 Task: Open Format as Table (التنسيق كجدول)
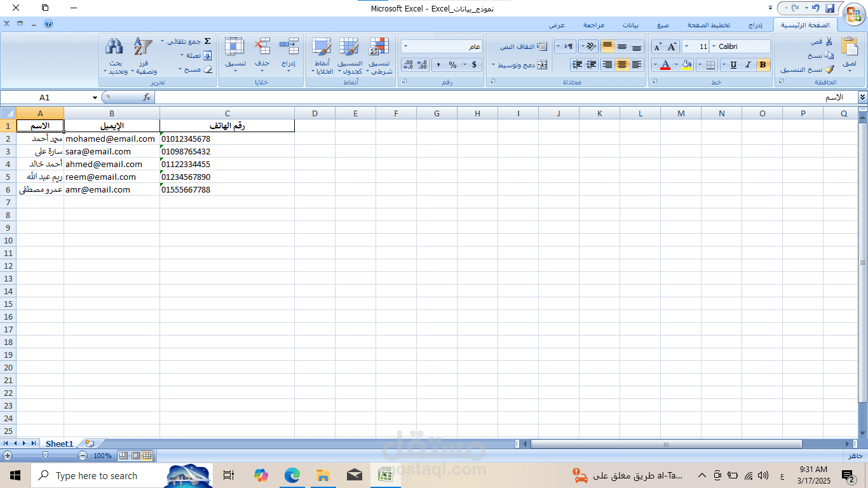[x=349, y=56]
